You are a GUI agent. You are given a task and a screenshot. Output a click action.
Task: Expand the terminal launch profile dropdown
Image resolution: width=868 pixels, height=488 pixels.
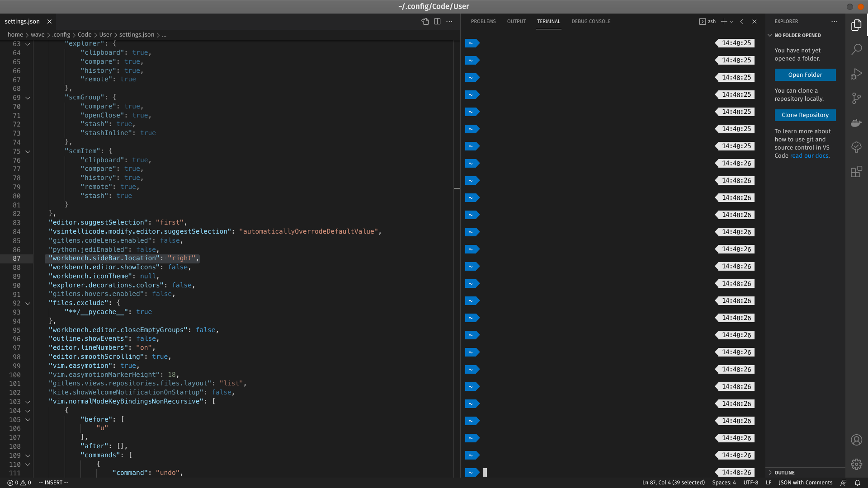(x=731, y=21)
